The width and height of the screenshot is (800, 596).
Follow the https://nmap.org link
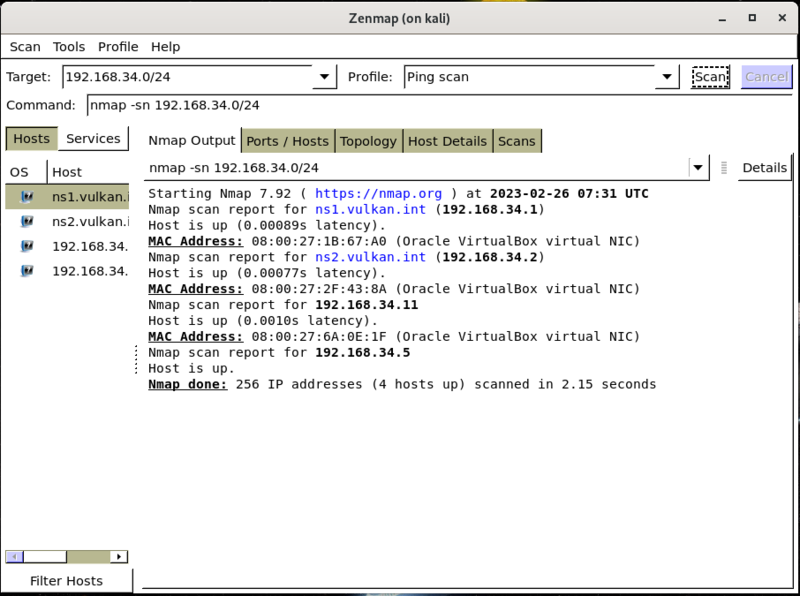tap(378, 194)
